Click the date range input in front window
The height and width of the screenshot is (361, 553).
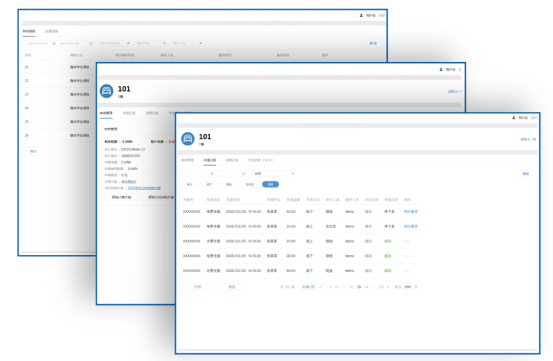214,173
